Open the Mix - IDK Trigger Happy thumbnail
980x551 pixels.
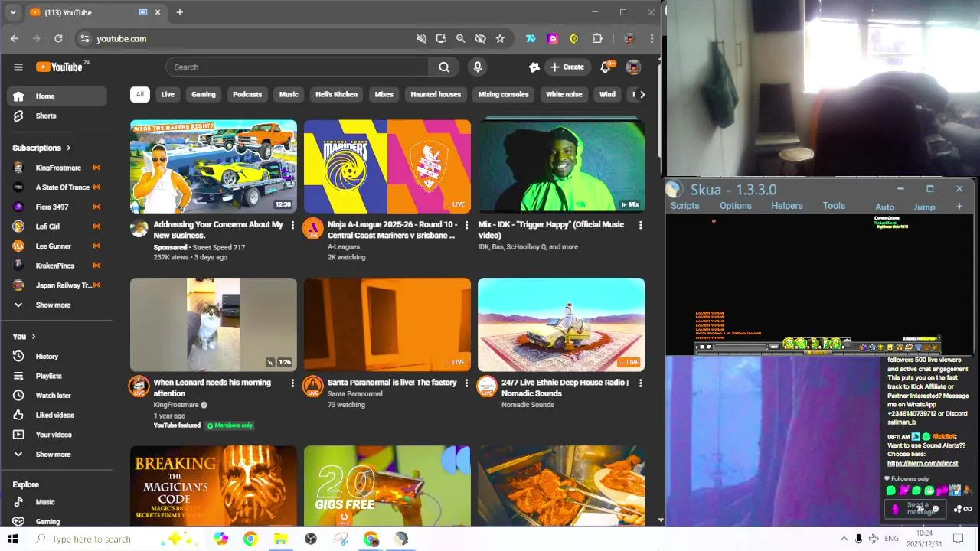(x=561, y=166)
